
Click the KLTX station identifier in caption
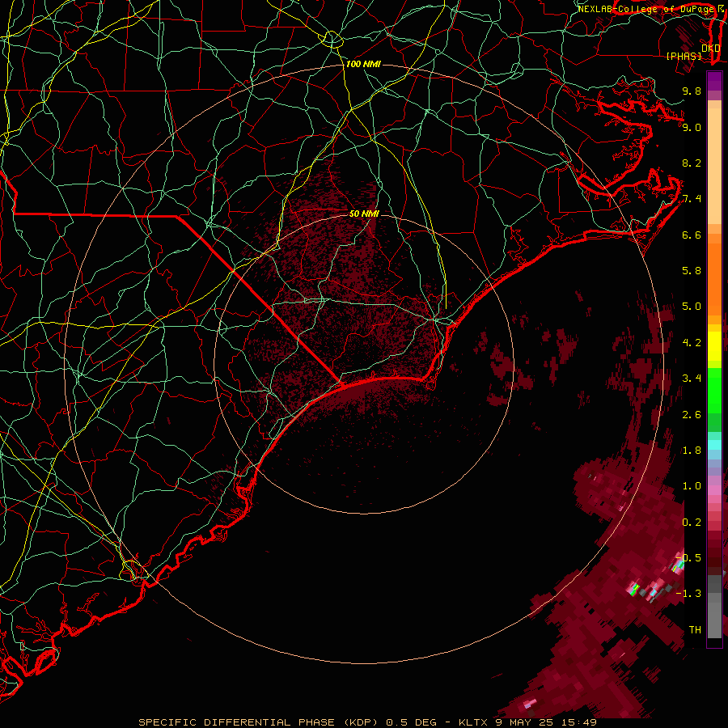[474, 722]
